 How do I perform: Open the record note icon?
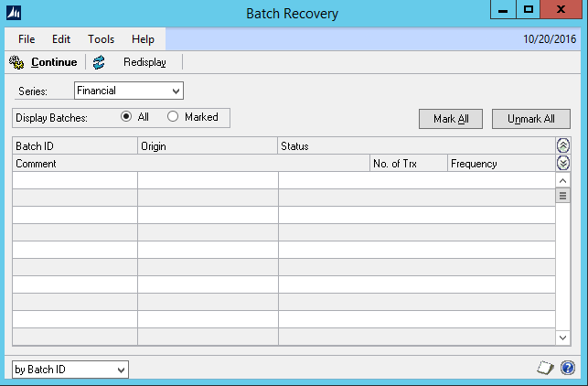tap(545, 368)
